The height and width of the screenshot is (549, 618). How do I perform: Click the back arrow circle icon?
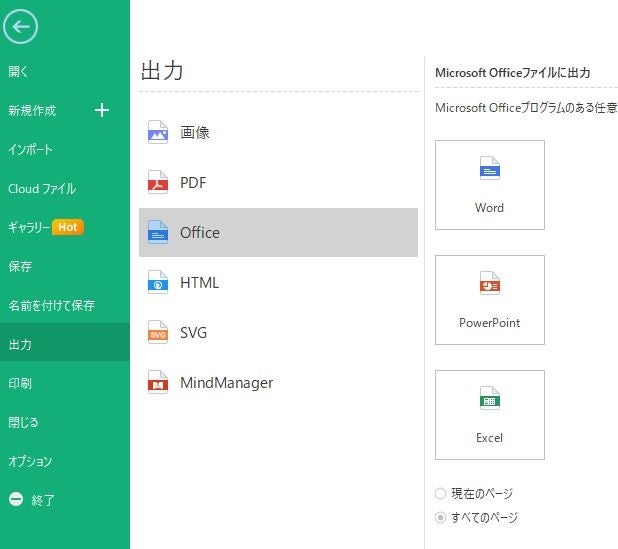[20, 27]
